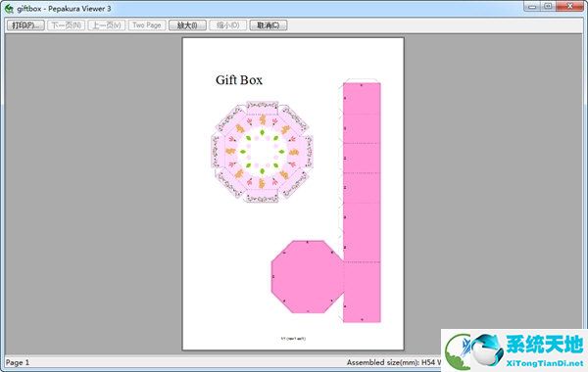The width and height of the screenshot is (588, 372).
Task: Click the small page footer text
Action: (293, 339)
